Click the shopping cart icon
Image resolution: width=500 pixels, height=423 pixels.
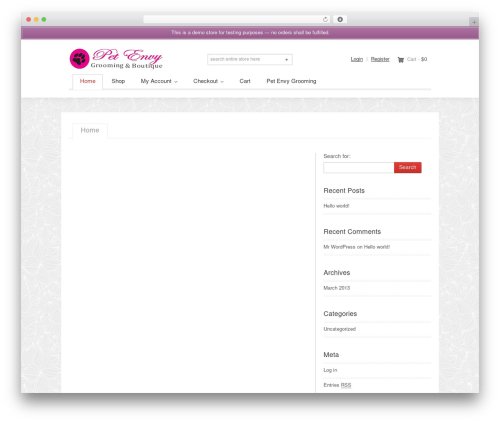point(401,60)
